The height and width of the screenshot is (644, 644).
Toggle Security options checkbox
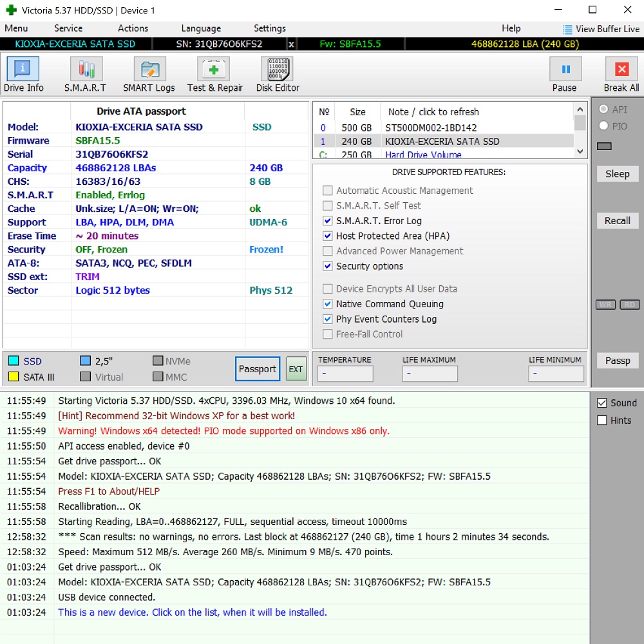click(327, 266)
